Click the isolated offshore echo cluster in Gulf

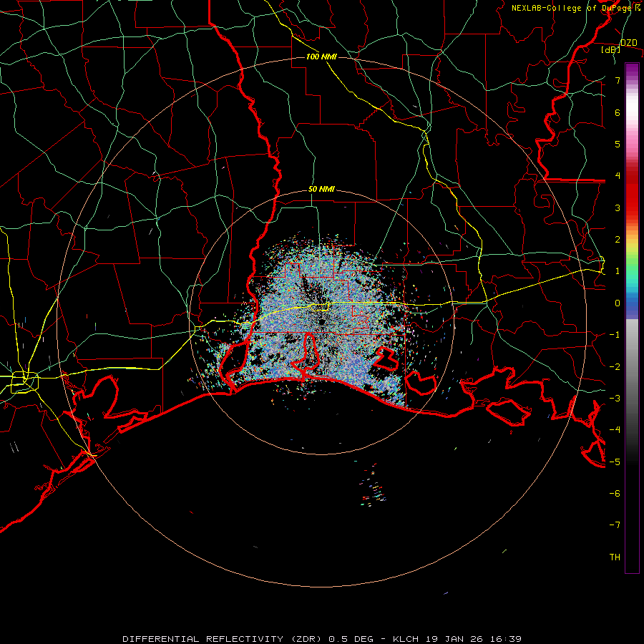click(x=373, y=484)
